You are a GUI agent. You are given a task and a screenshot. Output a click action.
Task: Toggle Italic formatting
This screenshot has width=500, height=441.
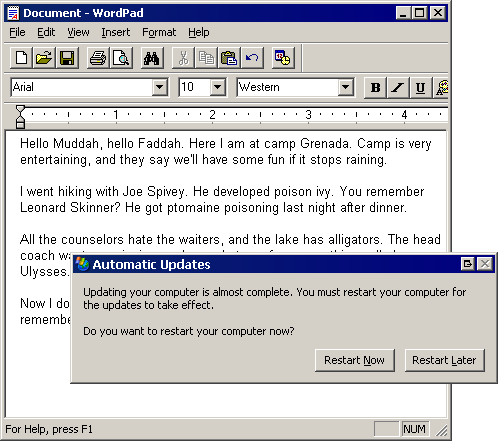click(398, 88)
